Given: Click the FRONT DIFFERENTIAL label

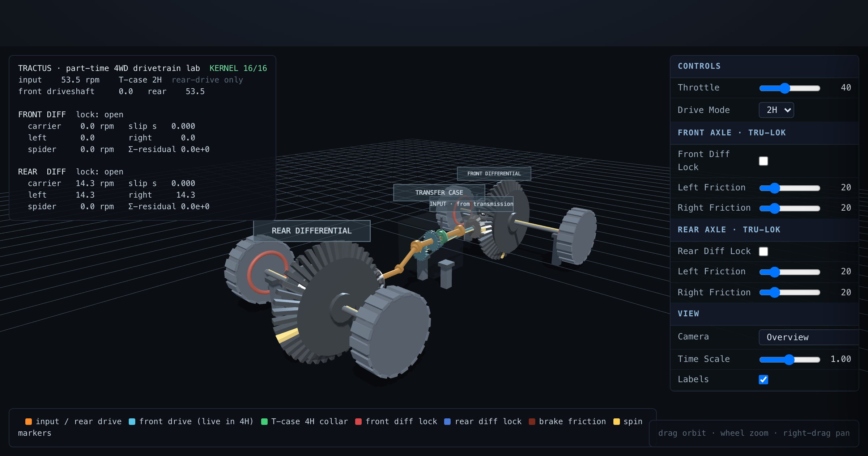Looking at the screenshot, I should (494, 174).
